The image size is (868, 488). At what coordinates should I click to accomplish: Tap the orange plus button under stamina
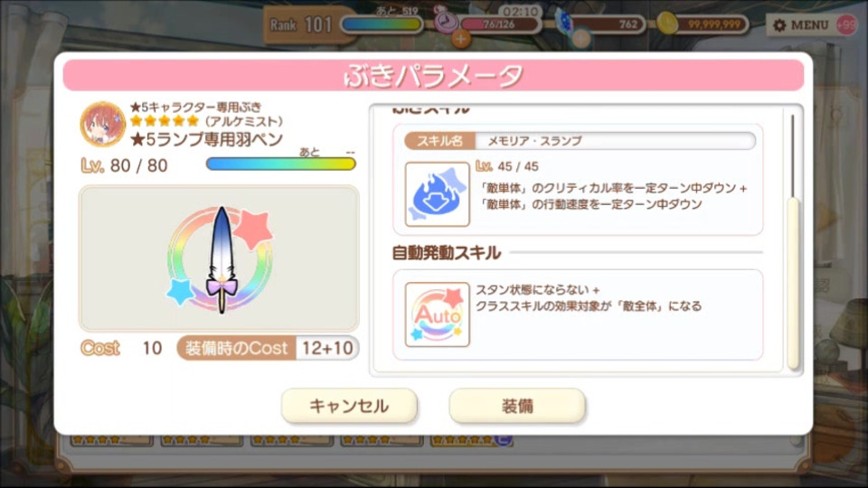pos(460,39)
